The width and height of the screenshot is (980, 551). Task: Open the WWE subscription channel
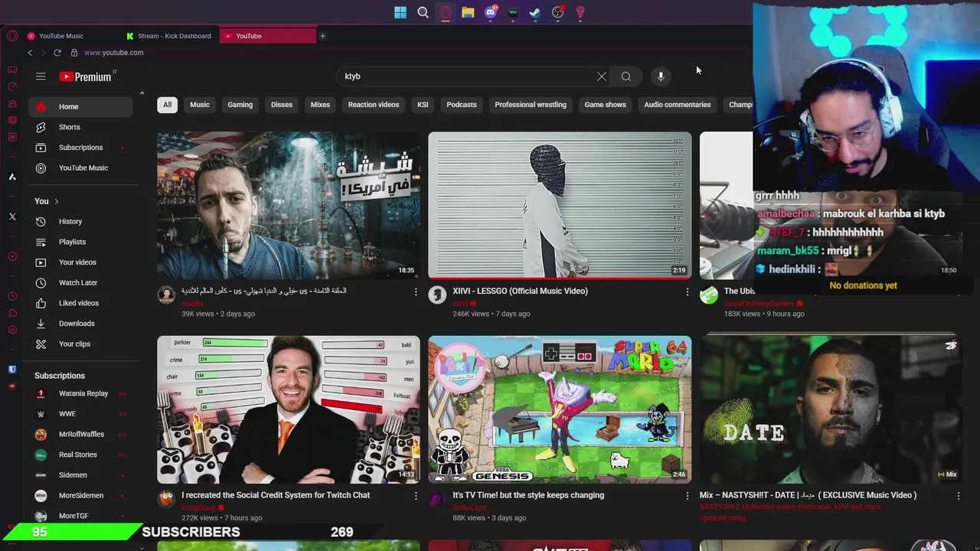(x=80, y=414)
